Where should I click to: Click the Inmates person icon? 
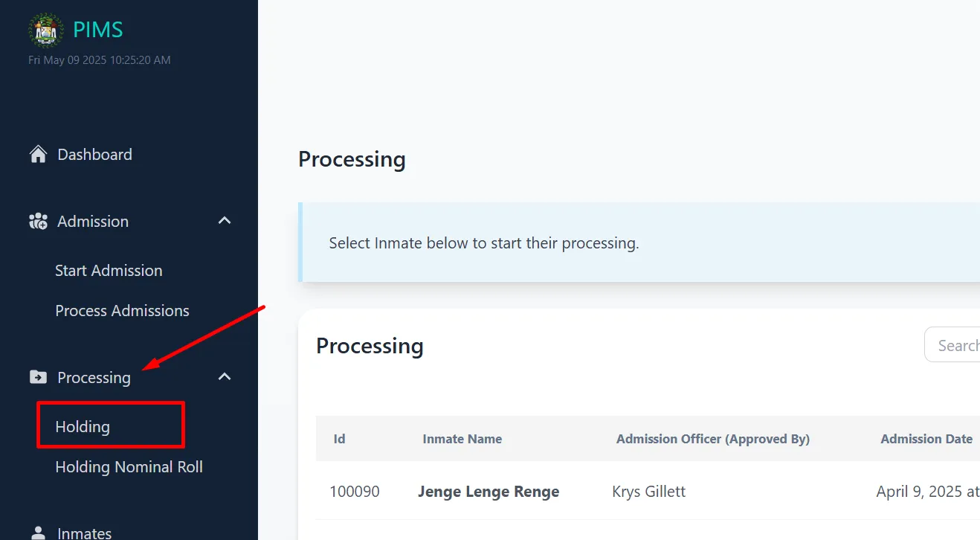(x=37, y=531)
